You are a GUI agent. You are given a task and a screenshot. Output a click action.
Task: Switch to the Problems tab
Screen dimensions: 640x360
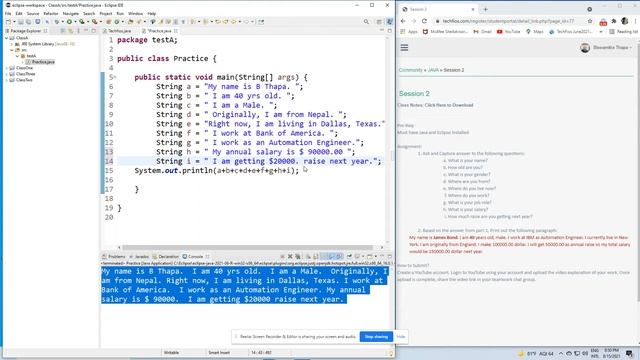114,256
